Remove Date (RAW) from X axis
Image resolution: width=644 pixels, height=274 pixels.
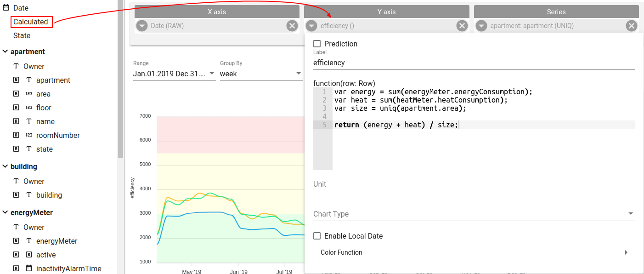point(292,26)
